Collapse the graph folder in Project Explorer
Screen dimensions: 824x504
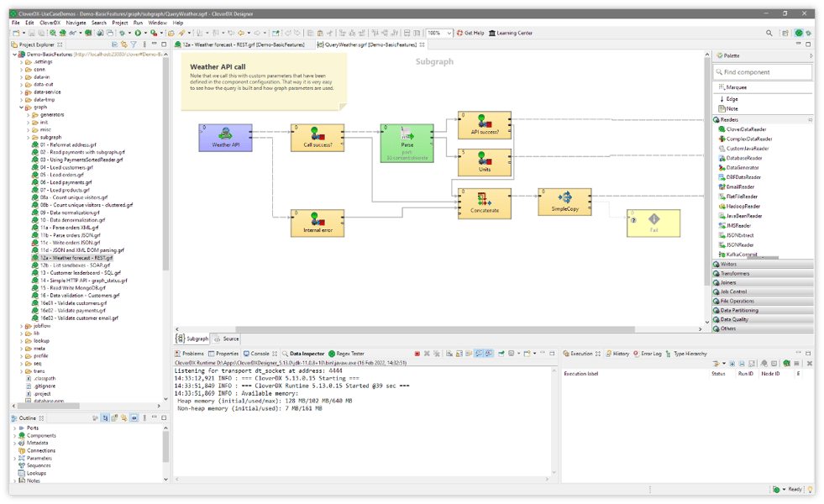(x=20, y=108)
